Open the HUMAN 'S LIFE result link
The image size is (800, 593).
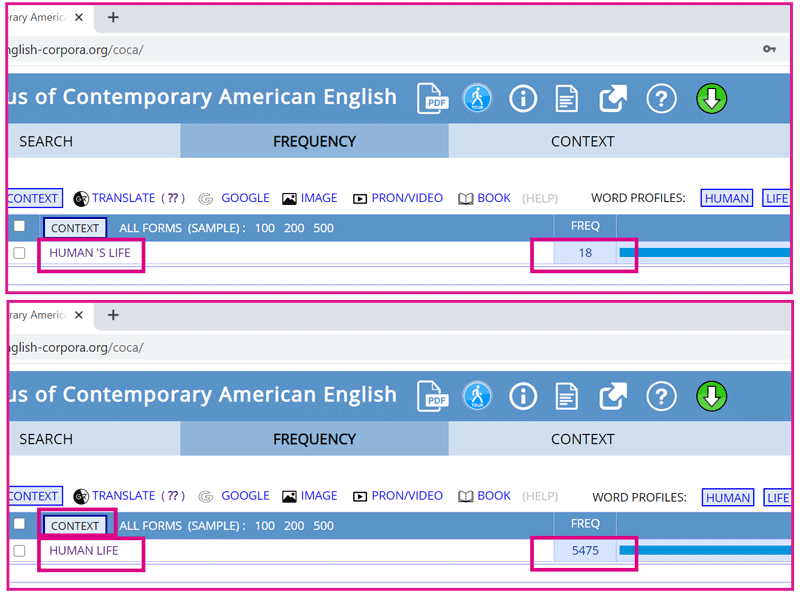(90, 253)
